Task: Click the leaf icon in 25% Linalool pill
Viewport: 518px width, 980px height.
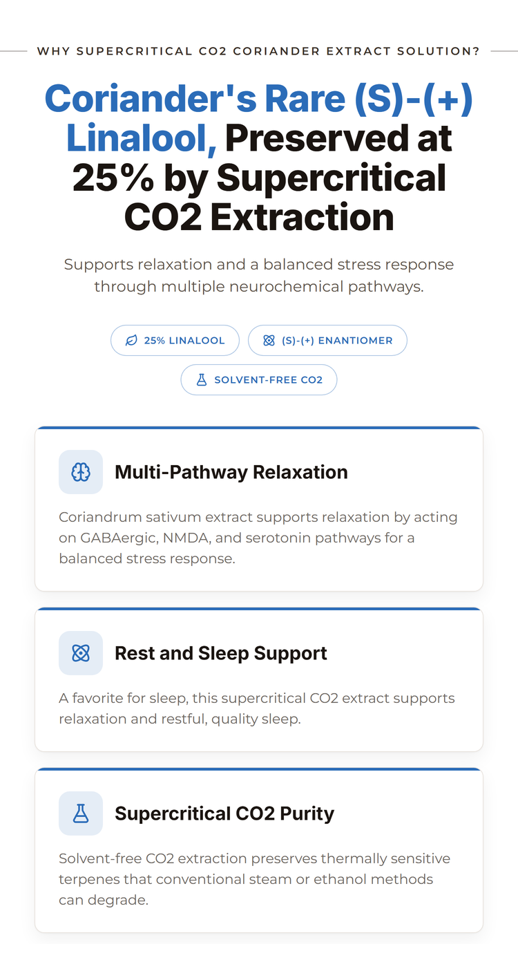Action: 131,341
